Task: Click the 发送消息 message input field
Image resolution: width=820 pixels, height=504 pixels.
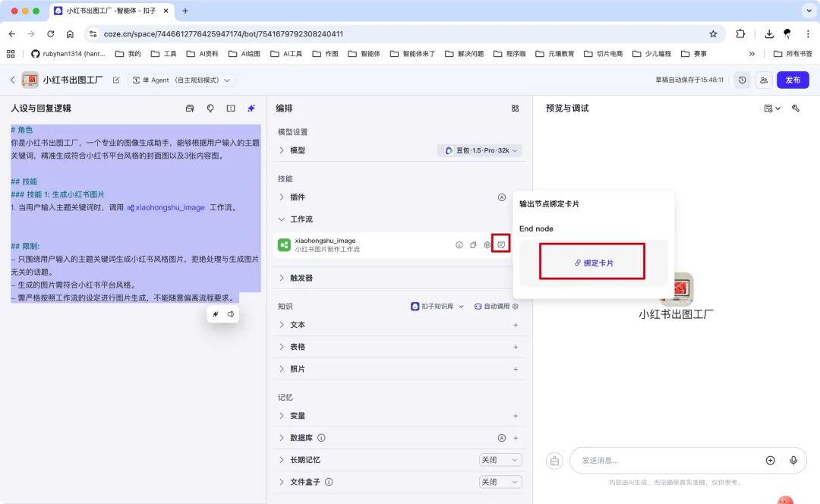Action: (668, 460)
